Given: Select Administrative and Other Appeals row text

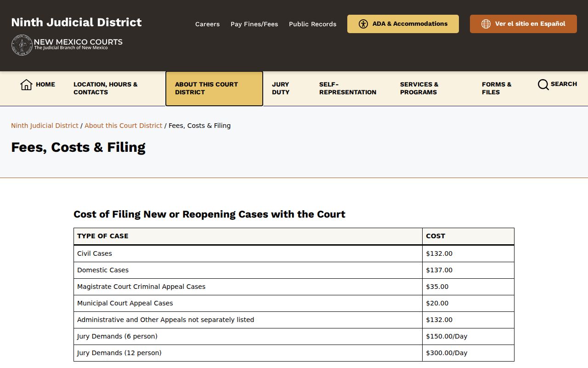Looking at the screenshot, I should tap(165, 320).
